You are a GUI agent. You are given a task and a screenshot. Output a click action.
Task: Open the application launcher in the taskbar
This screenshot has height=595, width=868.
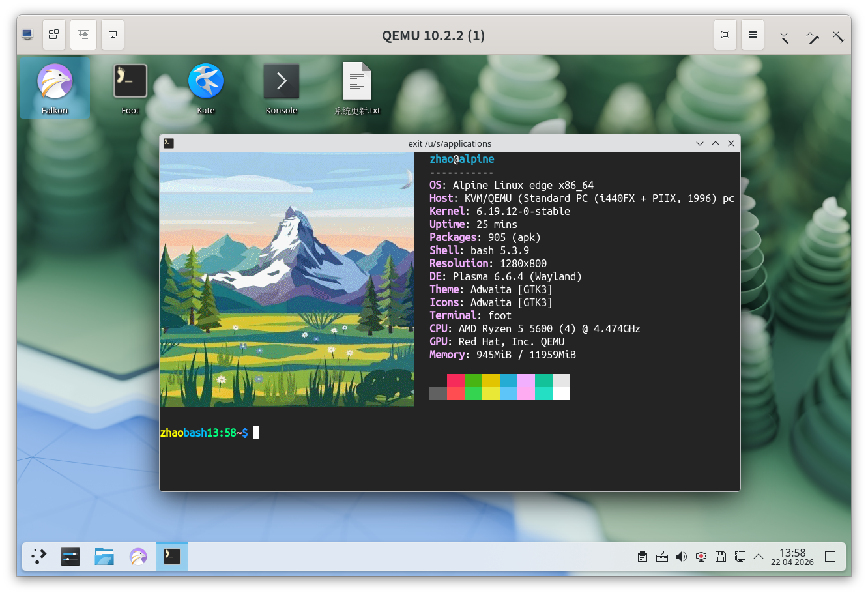tap(39, 557)
